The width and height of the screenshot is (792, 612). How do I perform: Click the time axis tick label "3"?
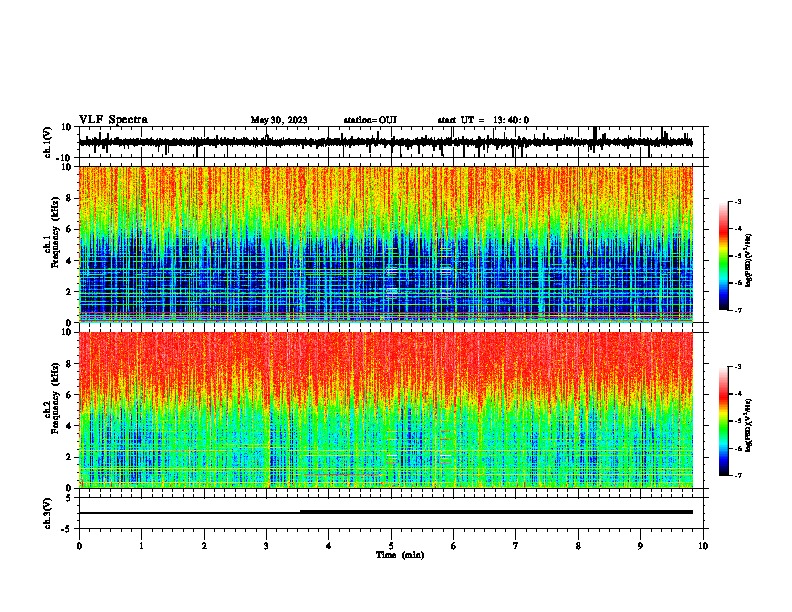266,546
